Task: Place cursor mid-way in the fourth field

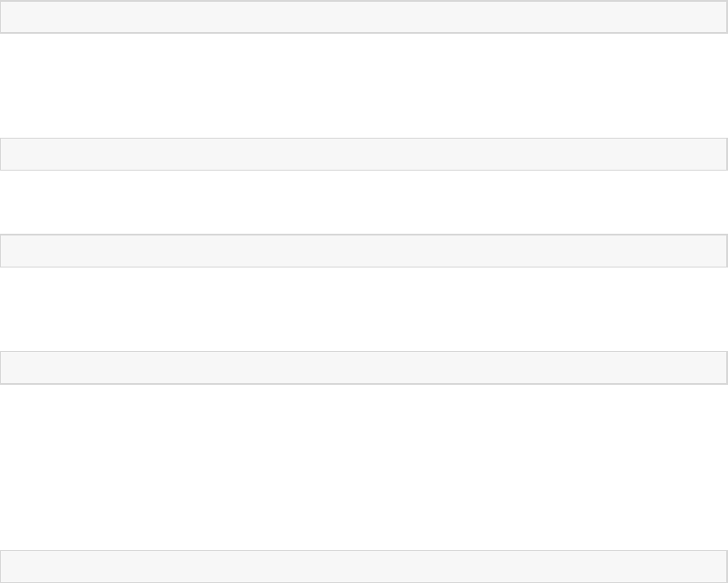Action: pos(364,367)
